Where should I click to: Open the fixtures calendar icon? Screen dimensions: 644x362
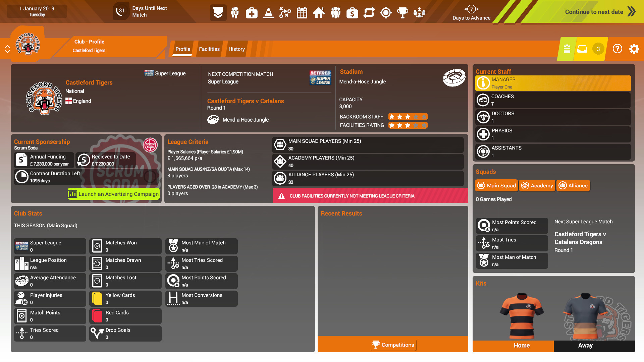click(x=302, y=13)
